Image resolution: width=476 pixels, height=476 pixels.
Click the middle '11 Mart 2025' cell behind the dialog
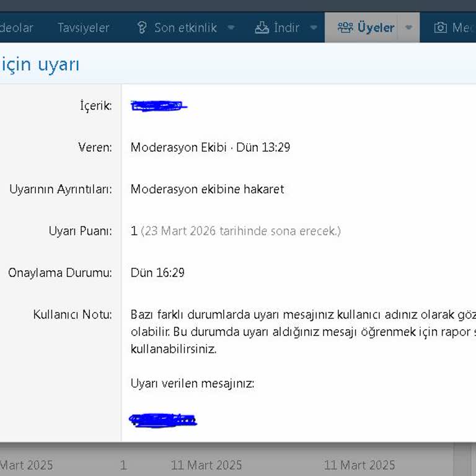206,465
